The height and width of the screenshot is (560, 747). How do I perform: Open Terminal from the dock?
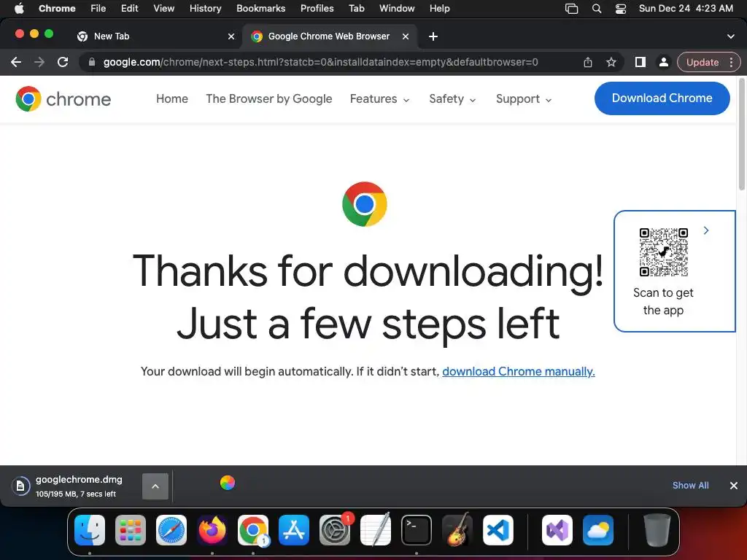417,530
